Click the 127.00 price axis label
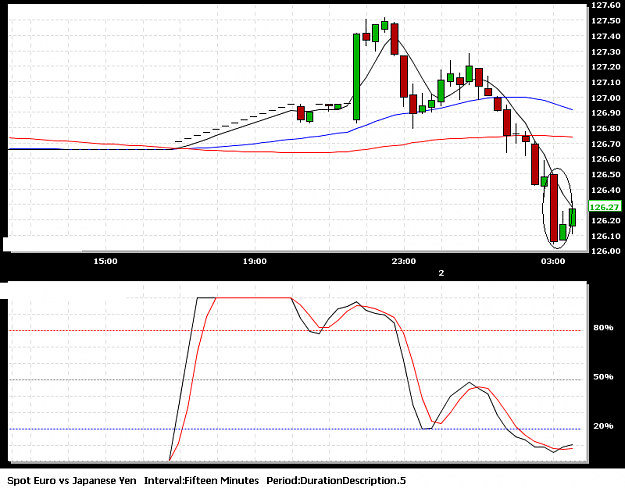 (606, 98)
